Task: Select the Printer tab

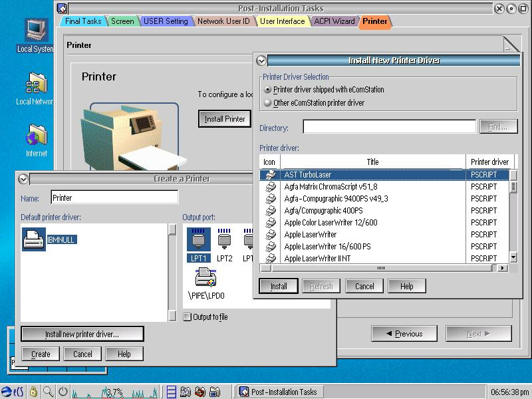Action: click(x=375, y=21)
